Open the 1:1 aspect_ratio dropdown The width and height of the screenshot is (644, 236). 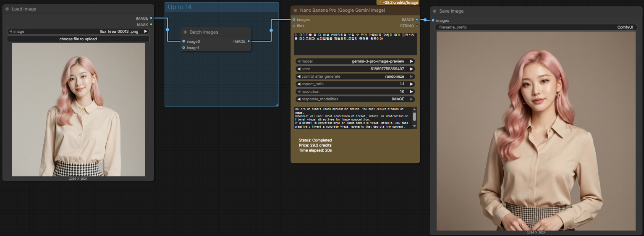pos(355,84)
